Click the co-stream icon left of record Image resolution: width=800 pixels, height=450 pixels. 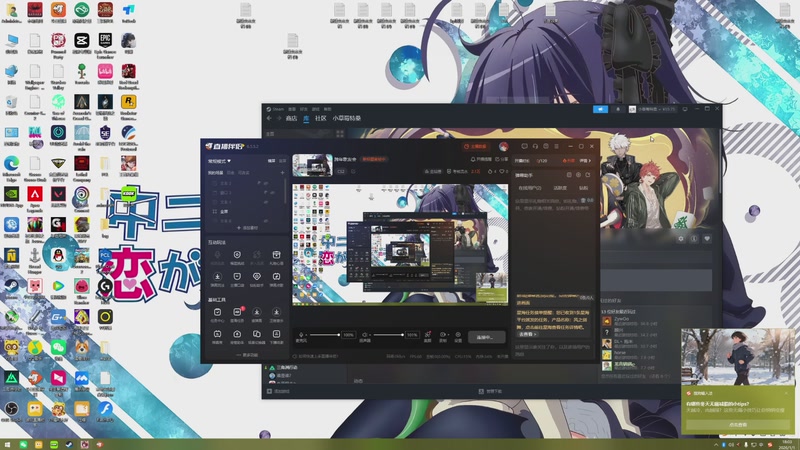pos(428,335)
